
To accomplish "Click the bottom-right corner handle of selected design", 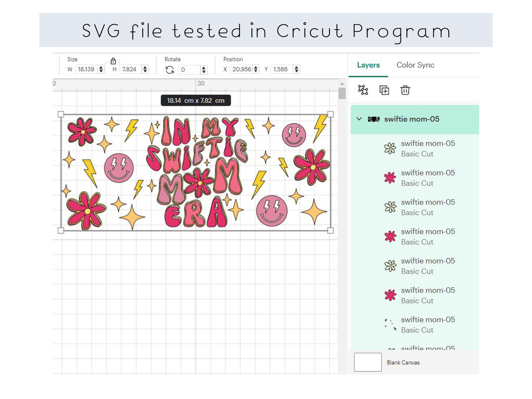I will point(330,230).
